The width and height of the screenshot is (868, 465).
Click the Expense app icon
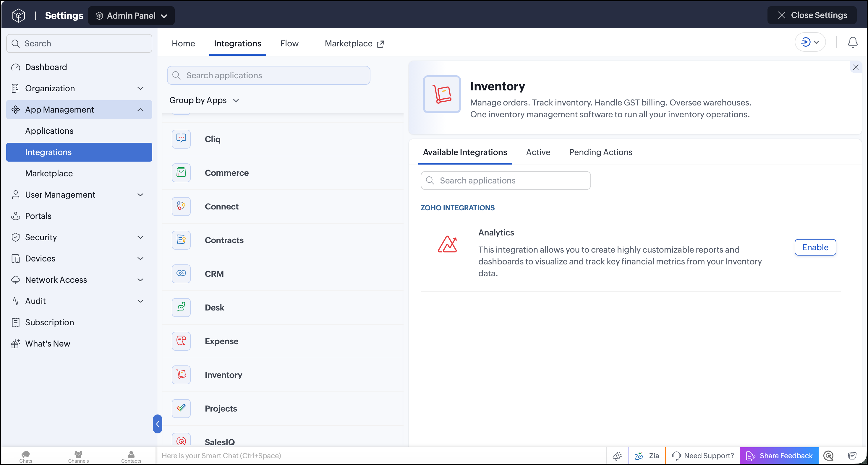(181, 341)
